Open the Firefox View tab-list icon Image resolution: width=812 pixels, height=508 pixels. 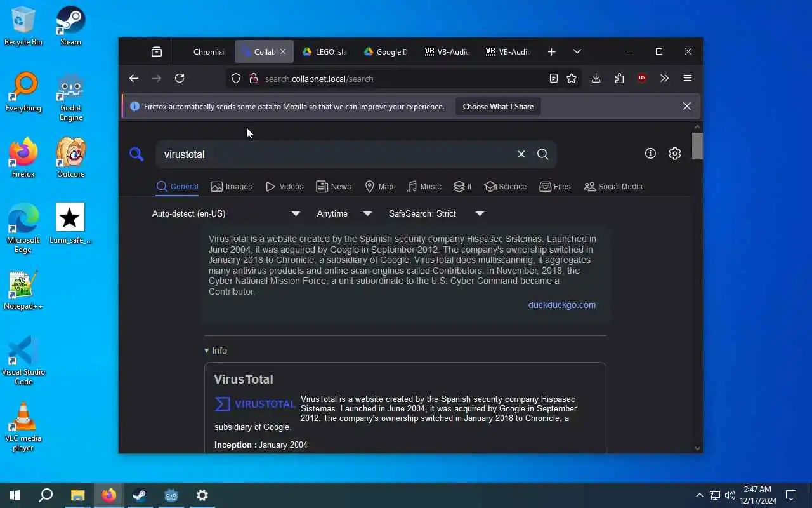157,52
